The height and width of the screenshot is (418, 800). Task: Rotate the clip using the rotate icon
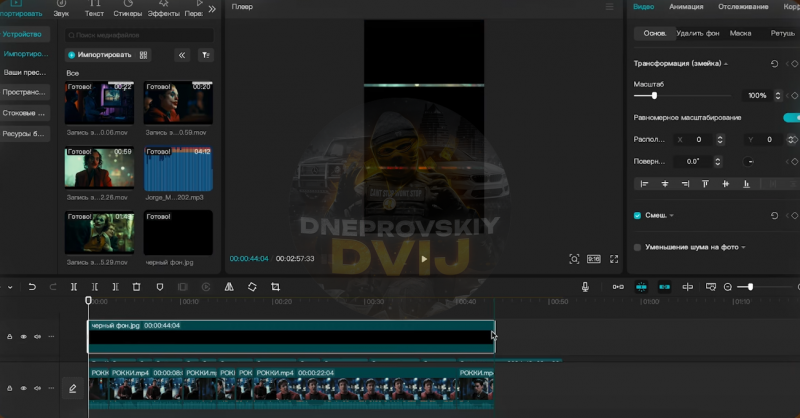(x=252, y=287)
